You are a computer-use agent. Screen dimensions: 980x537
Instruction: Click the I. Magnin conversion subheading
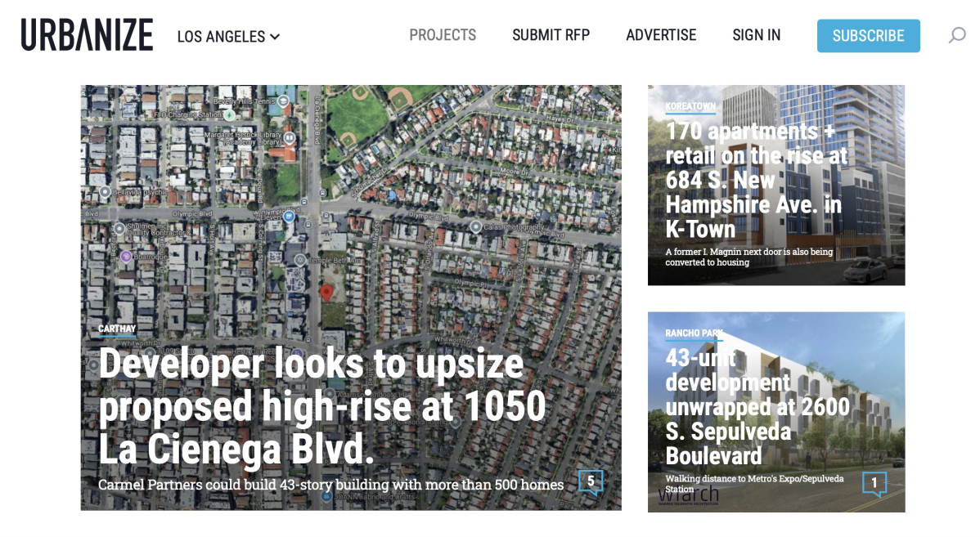point(748,257)
